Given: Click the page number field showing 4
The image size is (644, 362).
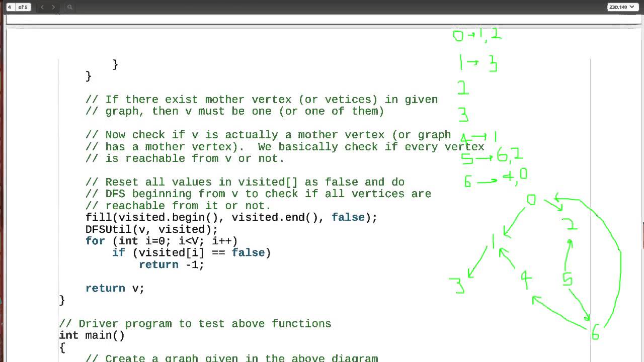Looking at the screenshot, I should 11,7.
